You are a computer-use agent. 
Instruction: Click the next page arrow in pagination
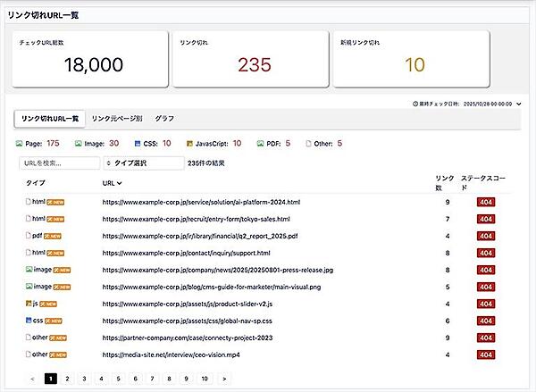pos(223,379)
